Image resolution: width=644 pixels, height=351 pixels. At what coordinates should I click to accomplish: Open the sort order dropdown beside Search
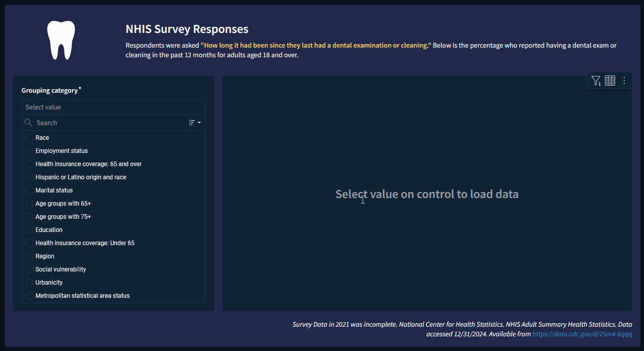pyautogui.click(x=195, y=122)
